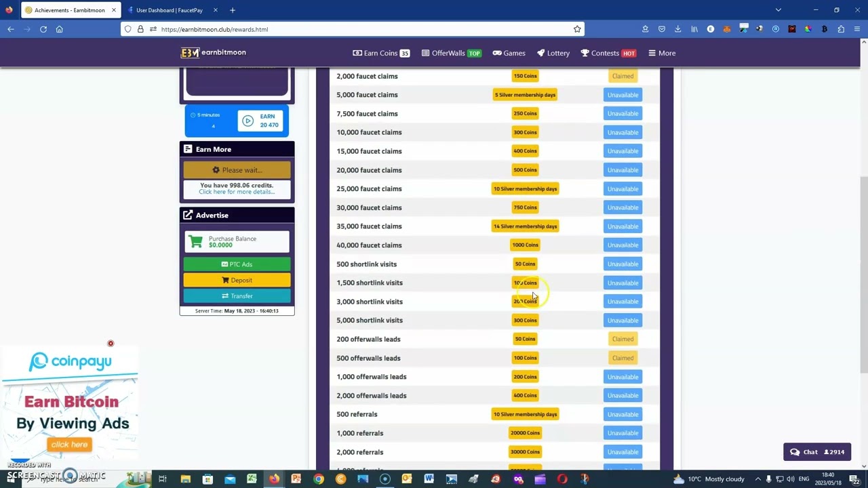Open the MetaMask fox extension icon
The width and height of the screenshot is (868, 488).
point(727,29)
